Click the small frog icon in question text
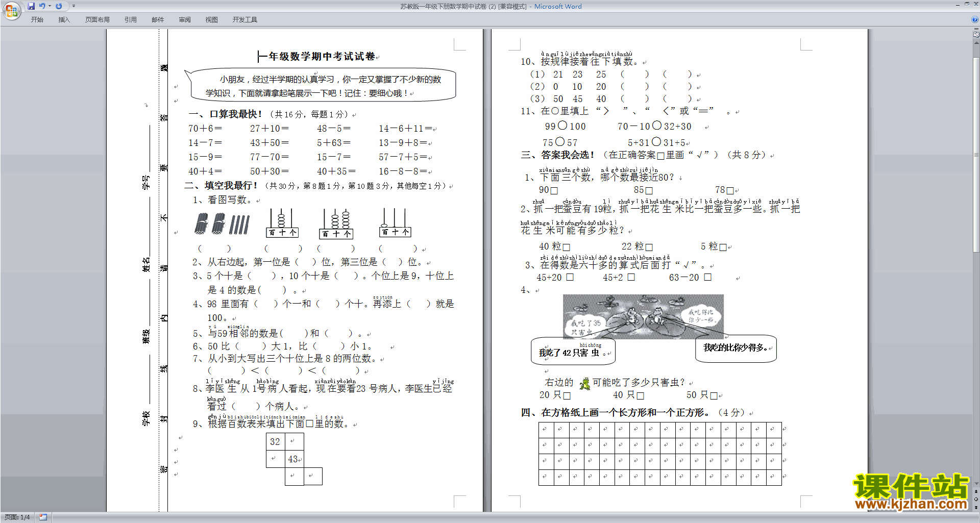980x523 pixels. (585, 383)
